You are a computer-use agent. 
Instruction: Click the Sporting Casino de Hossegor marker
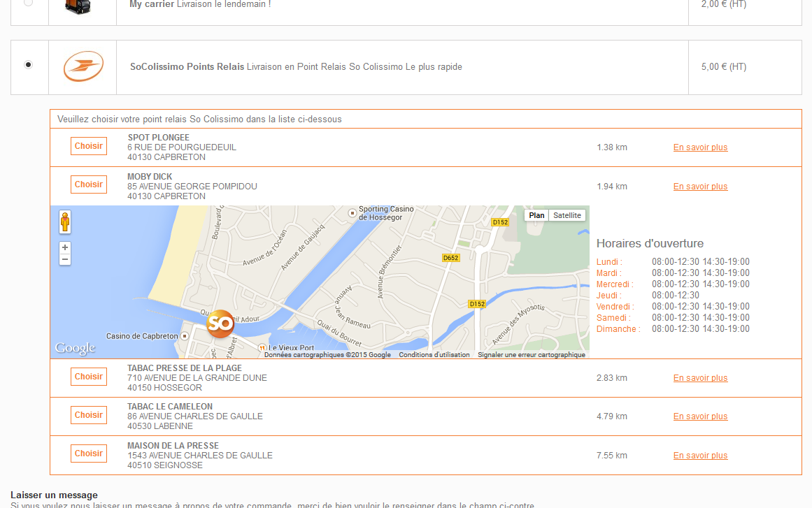click(x=352, y=213)
